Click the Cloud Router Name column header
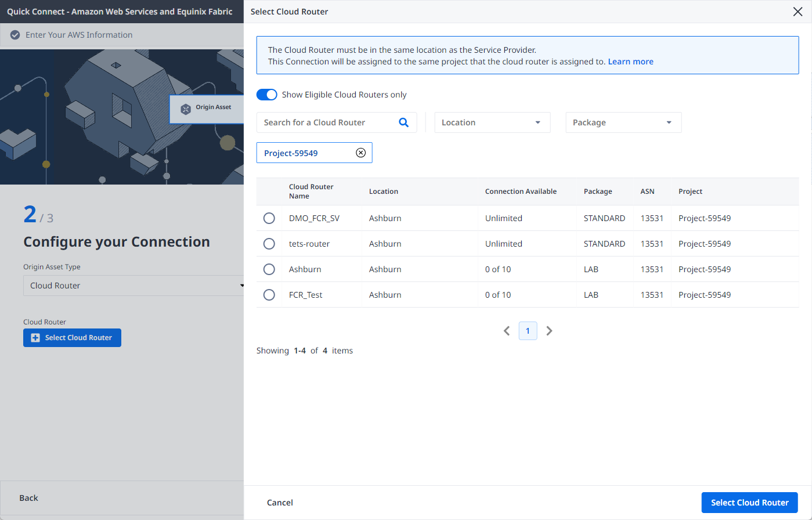The width and height of the screenshot is (812, 520). (311, 192)
